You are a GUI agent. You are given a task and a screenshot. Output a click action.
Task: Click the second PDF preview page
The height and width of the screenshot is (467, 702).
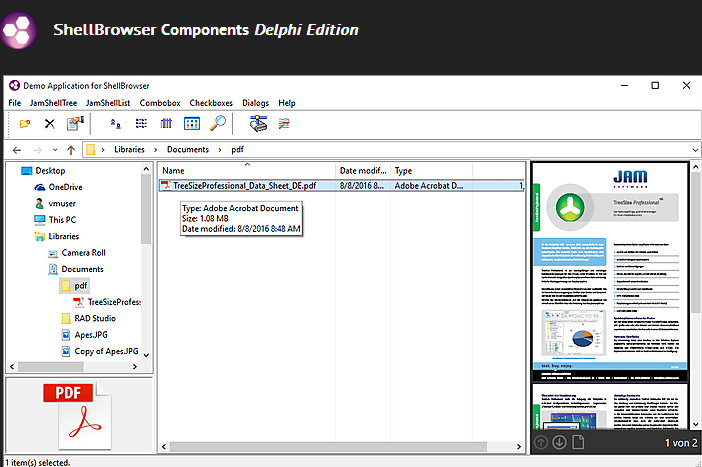[610, 407]
